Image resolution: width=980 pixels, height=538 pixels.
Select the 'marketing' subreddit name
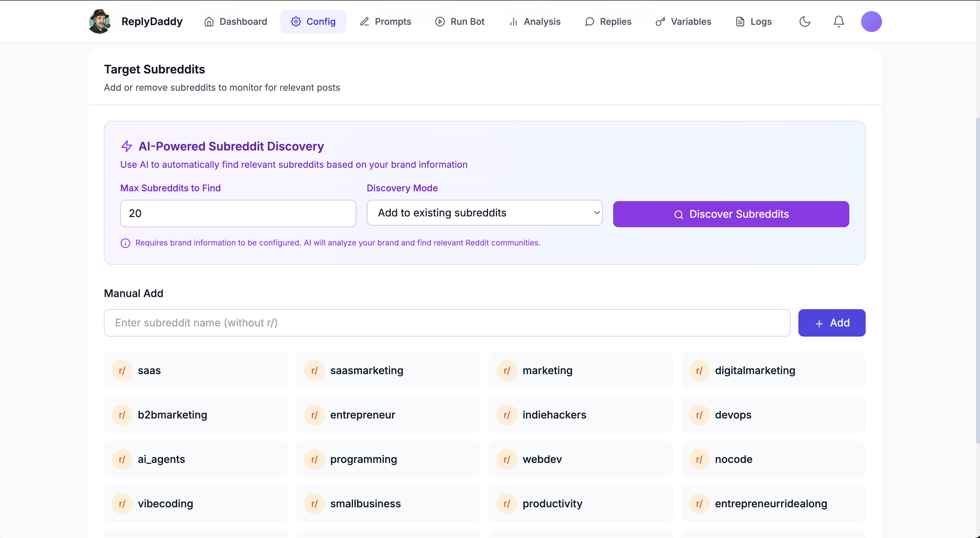pyautogui.click(x=547, y=371)
